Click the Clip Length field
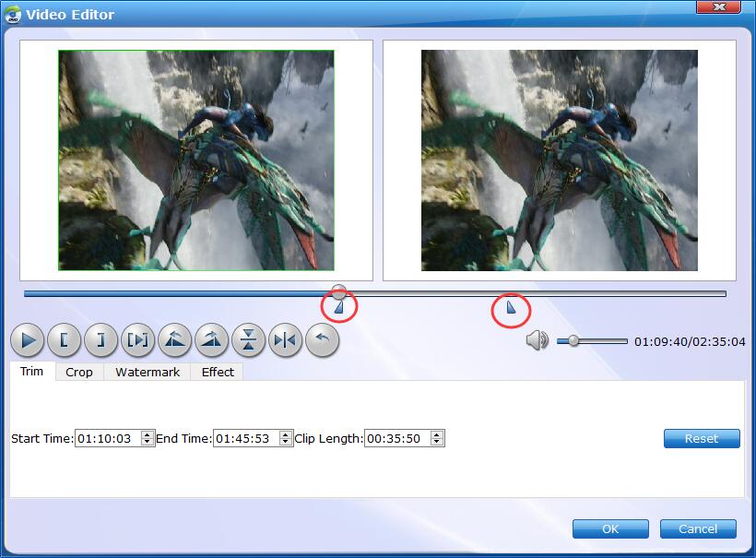This screenshot has width=756, height=558. (x=397, y=438)
